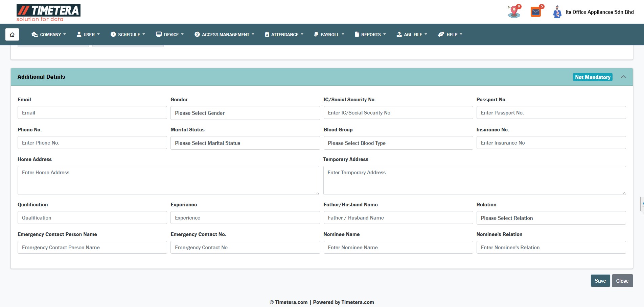Image resolution: width=644 pixels, height=307 pixels.
Task: Click the Emergency Contact No field
Action: (x=245, y=248)
